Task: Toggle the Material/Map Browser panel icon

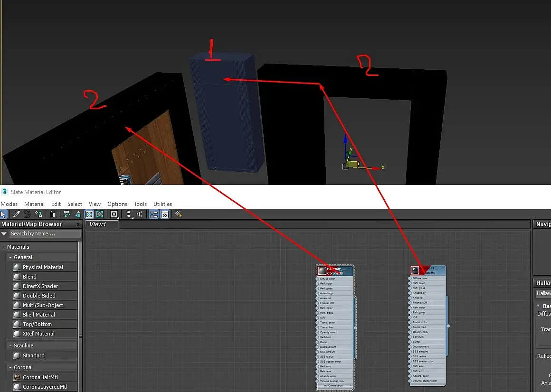Action: (x=153, y=214)
